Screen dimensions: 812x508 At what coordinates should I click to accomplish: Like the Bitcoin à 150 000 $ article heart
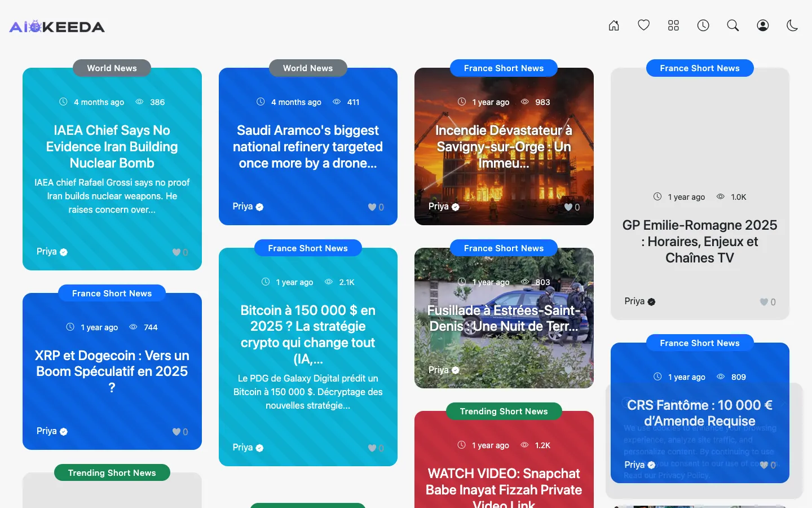pyautogui.click(x=372, y=448)
